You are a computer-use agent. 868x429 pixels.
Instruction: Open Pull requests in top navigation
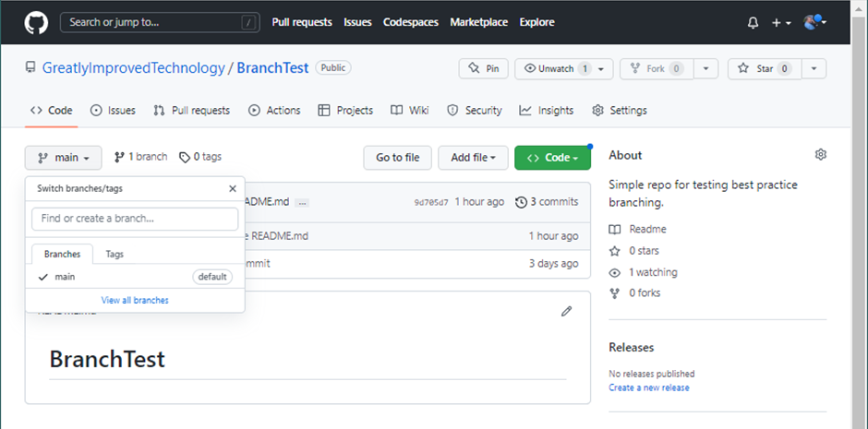[x=302, y=22]
